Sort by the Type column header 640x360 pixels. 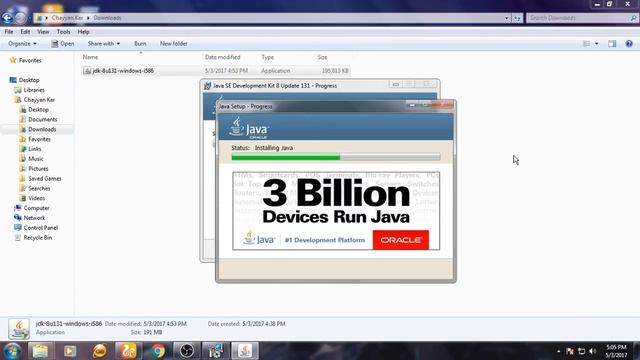[268, 57]
